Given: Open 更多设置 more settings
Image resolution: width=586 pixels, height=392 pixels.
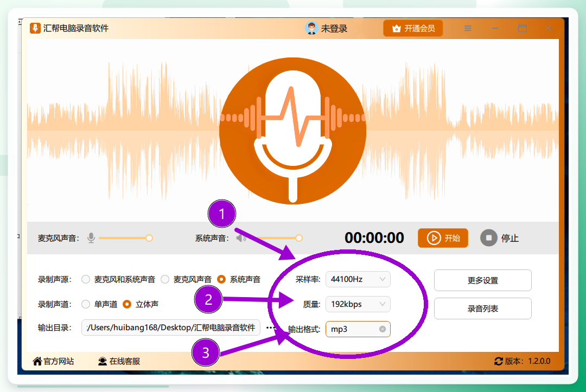Looking at the screenshot, I should pos(483,280).
